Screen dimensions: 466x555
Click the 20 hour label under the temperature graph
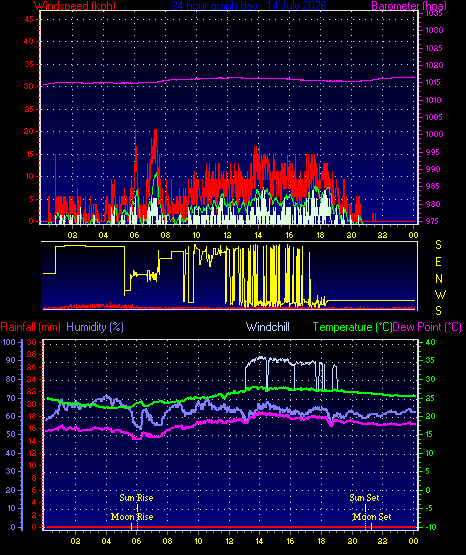pos(352,541)
